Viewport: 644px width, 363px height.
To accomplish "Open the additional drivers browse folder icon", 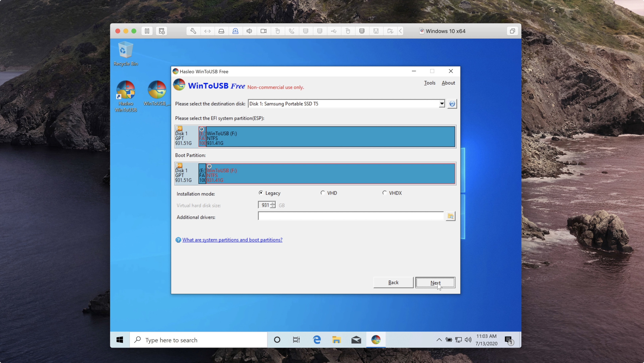I will point(450,216).
